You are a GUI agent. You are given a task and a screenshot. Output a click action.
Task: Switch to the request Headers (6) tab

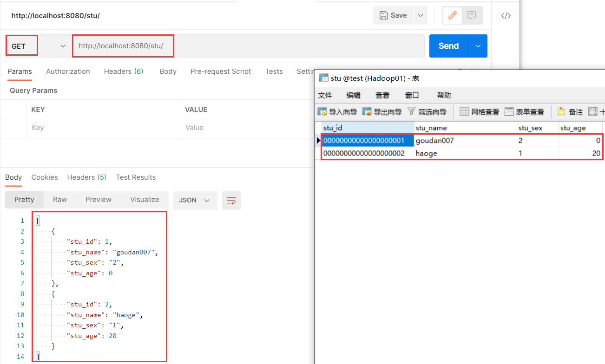(124, 71)
